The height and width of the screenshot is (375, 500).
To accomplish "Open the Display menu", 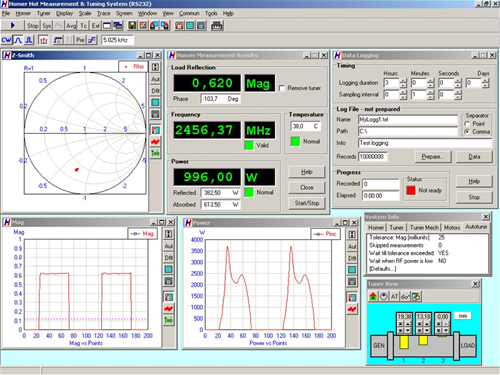I will (64, 13).
